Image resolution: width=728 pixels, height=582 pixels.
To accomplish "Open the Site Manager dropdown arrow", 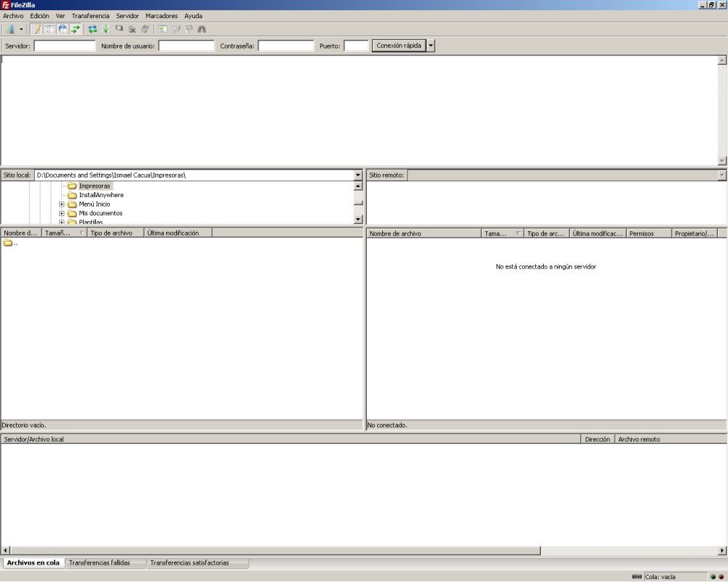I will coord(21,29).
